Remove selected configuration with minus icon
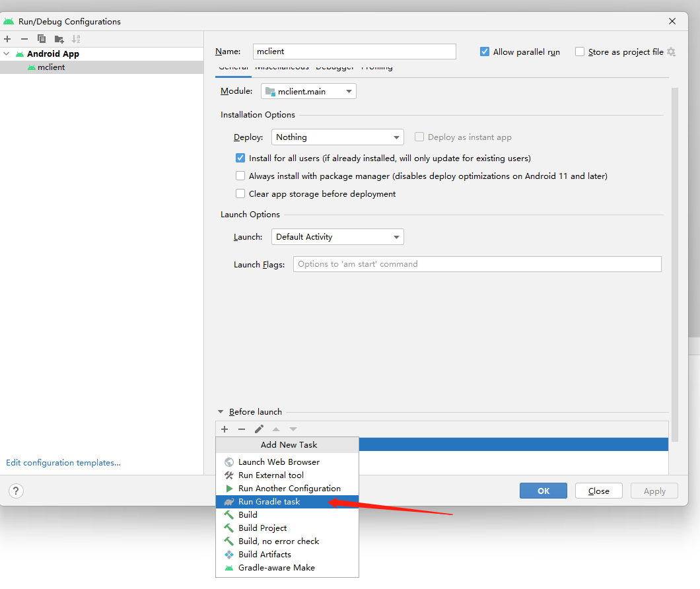This screenshot has height=589, width=700. click(x=24, y=39)
